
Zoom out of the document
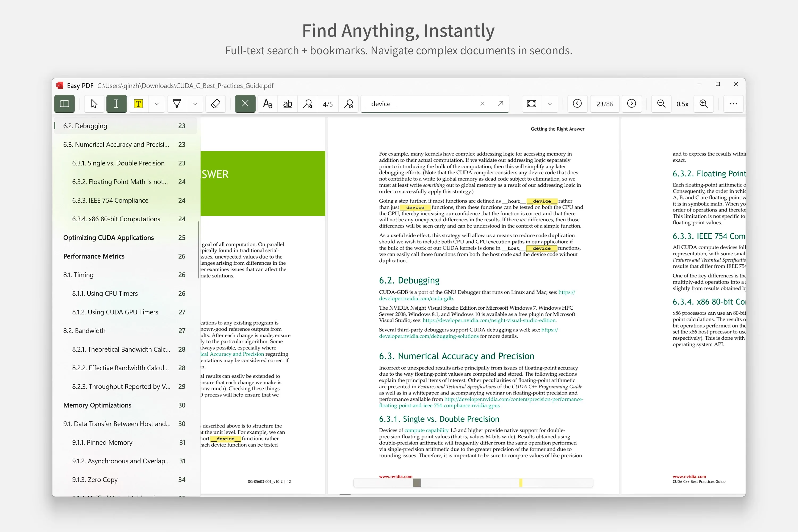coord(661,104)
